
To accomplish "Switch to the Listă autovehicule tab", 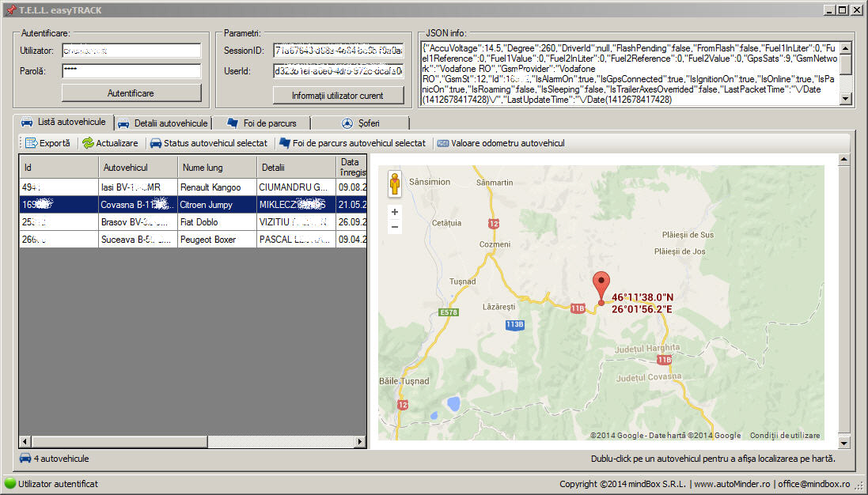I will [x=64, y=123].
